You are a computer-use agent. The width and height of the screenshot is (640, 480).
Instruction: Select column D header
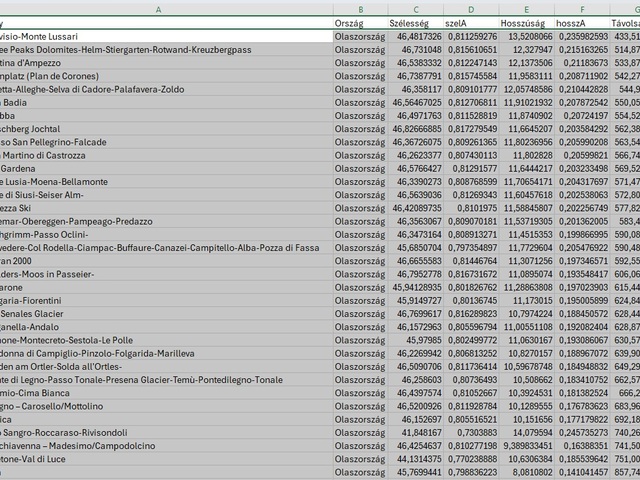[470, 9]
